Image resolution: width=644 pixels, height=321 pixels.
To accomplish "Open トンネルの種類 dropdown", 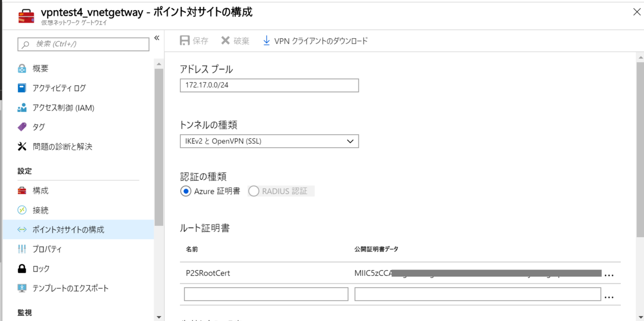I will [269, 141].
